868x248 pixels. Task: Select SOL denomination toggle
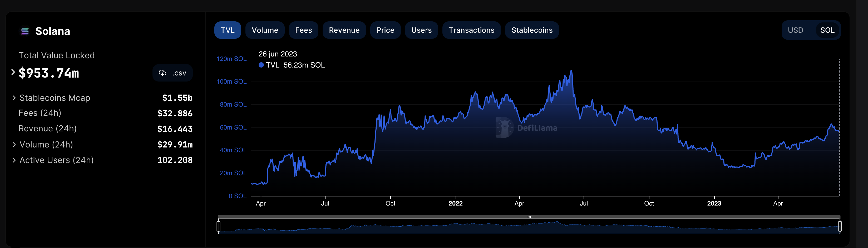click(827, 30)
